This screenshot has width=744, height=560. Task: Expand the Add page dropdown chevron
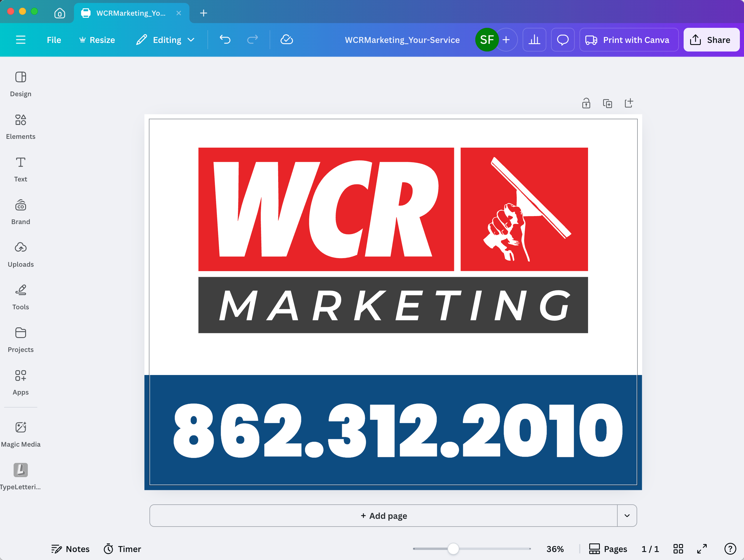(x=627, y=515)
